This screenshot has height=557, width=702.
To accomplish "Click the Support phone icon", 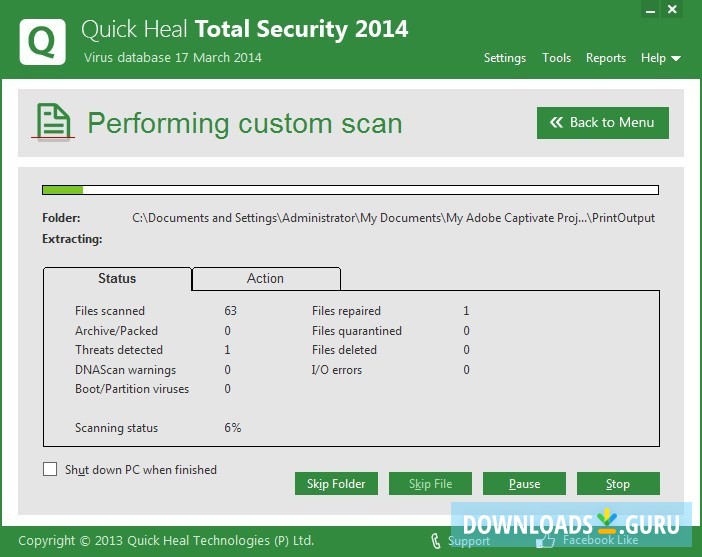I will [x=436, y=540].
